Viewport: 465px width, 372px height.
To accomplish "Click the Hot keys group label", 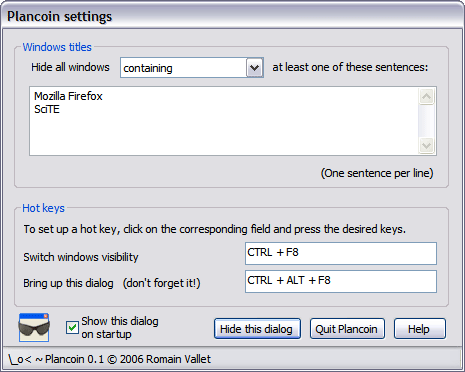I will [x=43, y=208].
